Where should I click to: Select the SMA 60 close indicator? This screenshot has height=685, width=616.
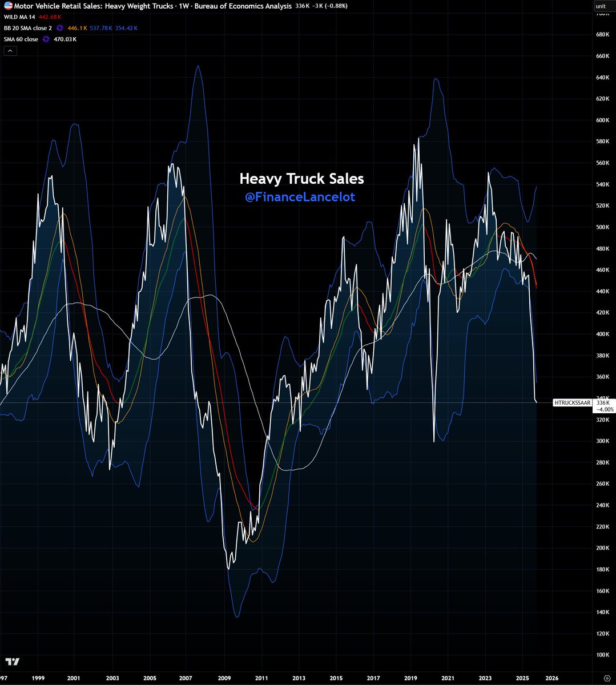click(21, 39)
